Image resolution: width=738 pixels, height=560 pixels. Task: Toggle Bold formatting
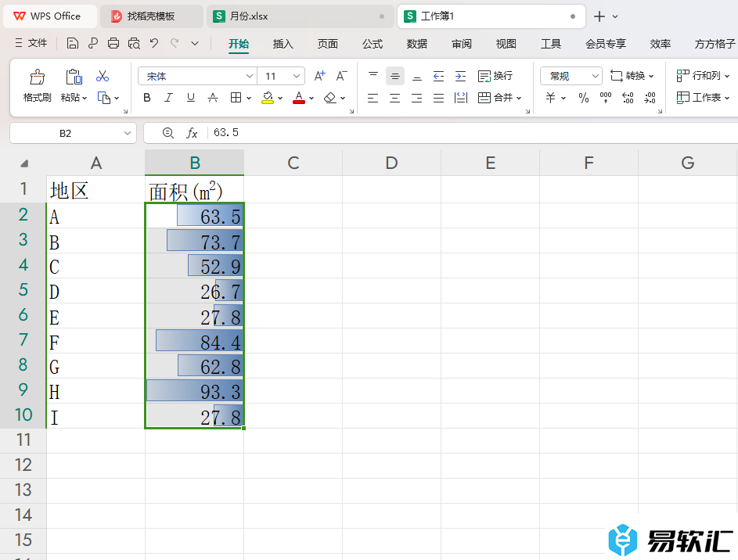(147, 98)
